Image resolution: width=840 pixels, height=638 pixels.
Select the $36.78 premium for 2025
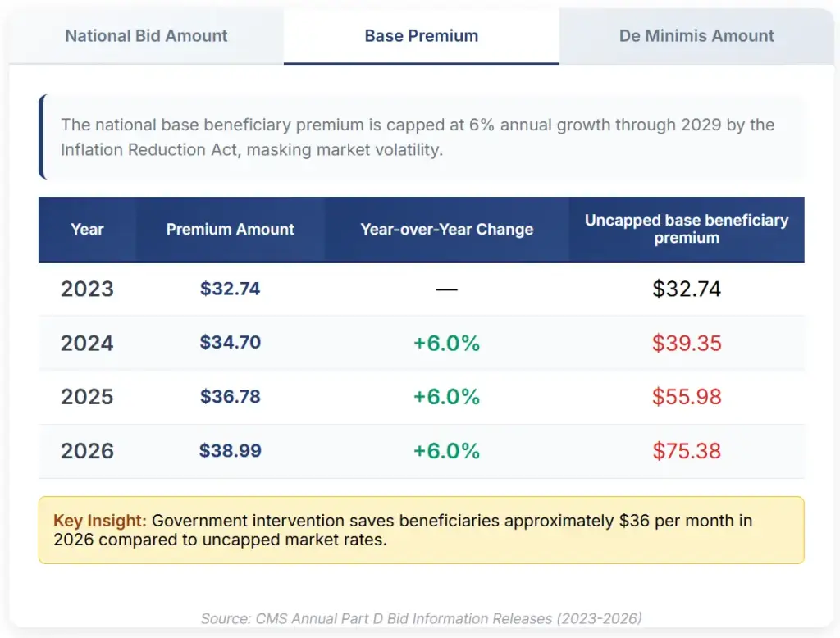(x=231, y=397)
